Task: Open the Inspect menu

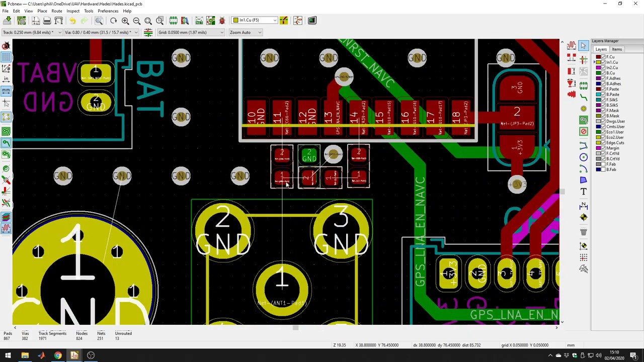Action: pyautogui.click(x=73, y=11)
